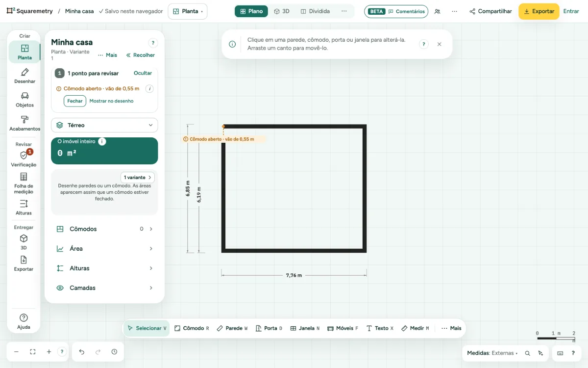Click the Mostrar no desenho link
The height and width of the screenshot is (368, 588).
(x=111, y=101)
